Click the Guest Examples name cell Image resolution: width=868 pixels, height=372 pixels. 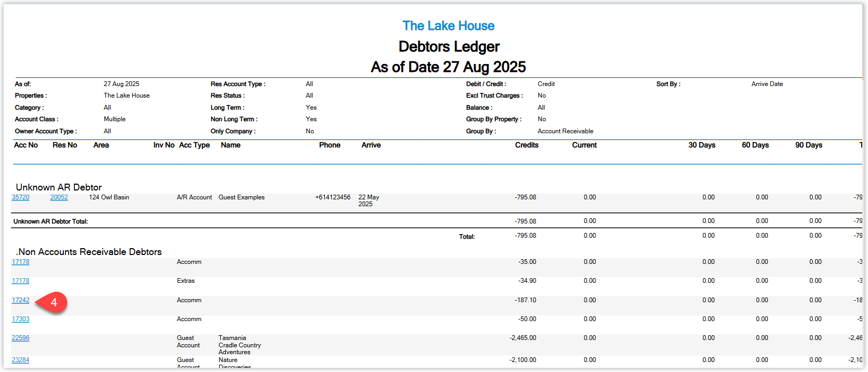tap(242, 197)
